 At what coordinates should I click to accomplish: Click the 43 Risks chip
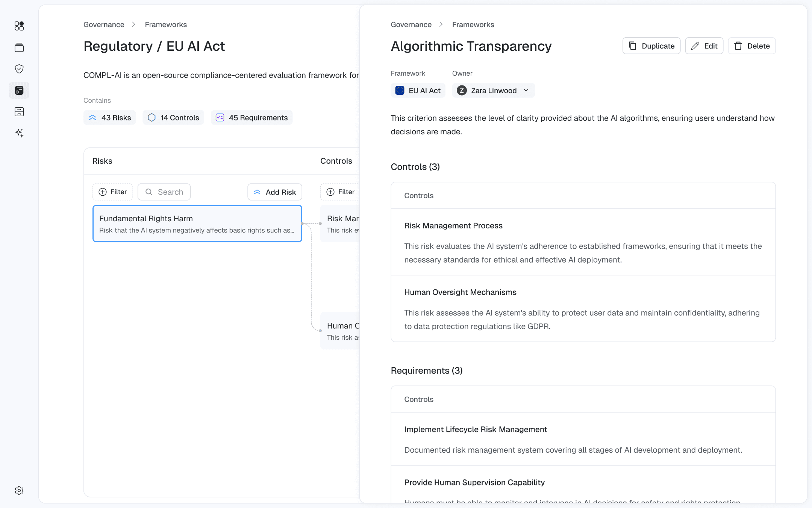coord(109,118)
